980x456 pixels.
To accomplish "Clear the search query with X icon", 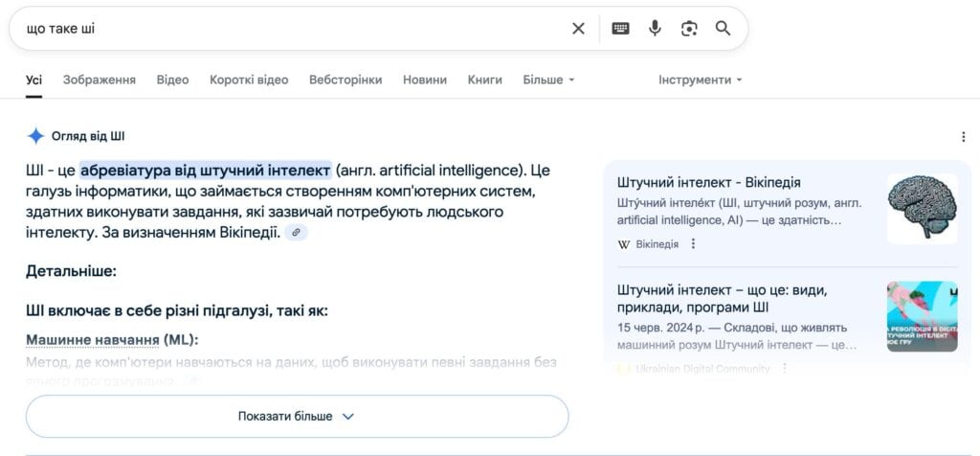I will (578, 29).
